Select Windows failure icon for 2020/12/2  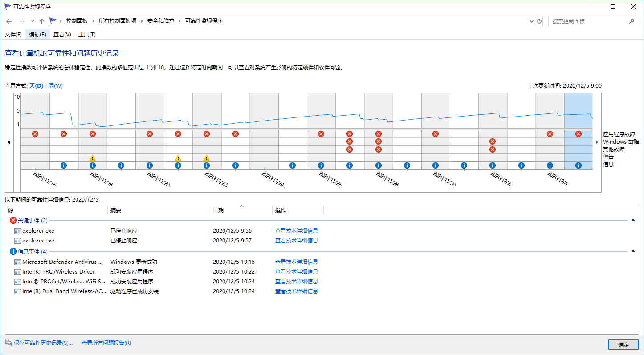[x=493, y=141]
